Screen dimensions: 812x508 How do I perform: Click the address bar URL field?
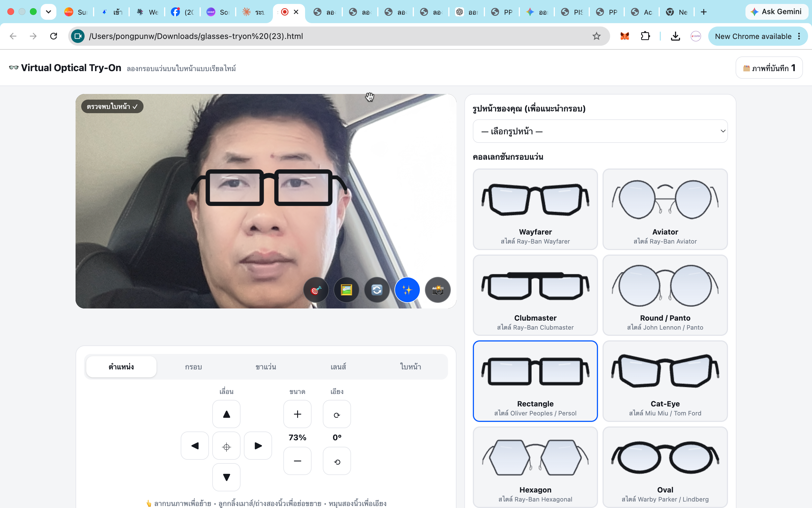338,36
